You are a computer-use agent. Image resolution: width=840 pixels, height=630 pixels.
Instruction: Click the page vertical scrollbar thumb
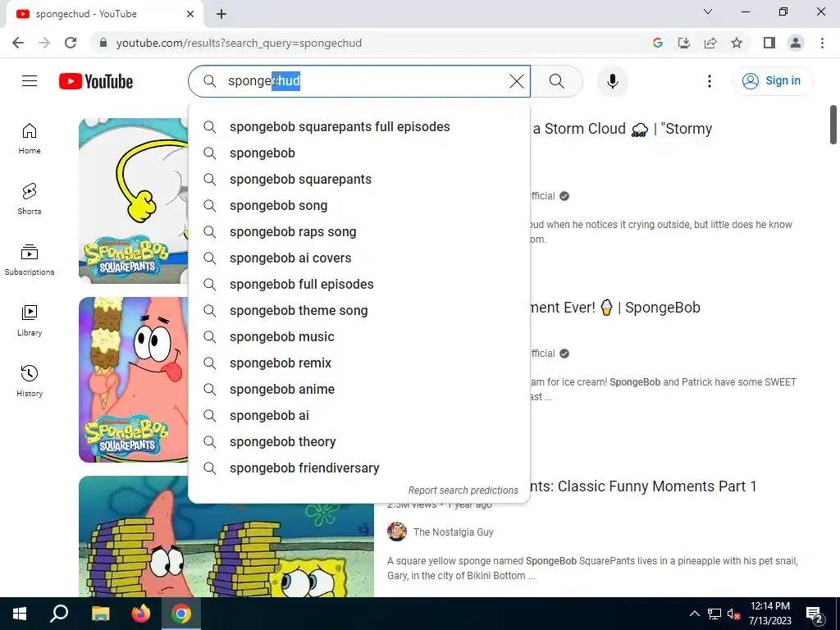point(833,125)
